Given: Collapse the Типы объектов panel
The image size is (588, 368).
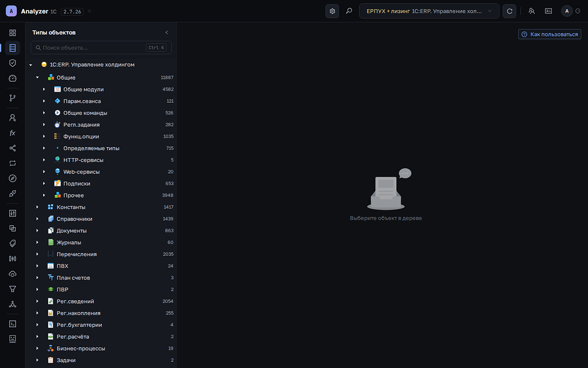Looking at the screenshot, I should [x=167, y=33].
